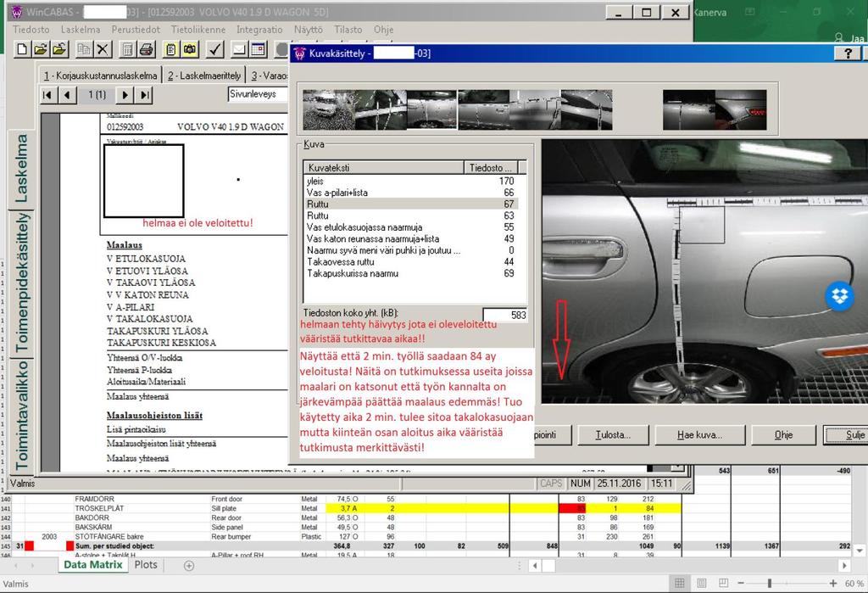The height and width of the screenshot is (593, 868).
Task: Go to first page in report viewer
Action: (x=48, y=95)
